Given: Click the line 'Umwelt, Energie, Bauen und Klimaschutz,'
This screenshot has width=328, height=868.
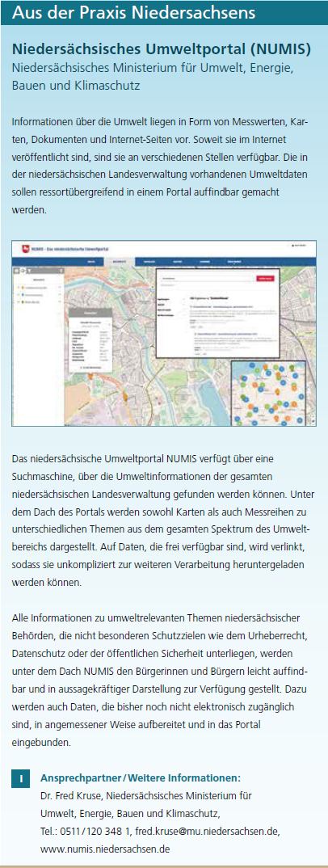Looking at the screenshot, I should [x=131, y=815].
